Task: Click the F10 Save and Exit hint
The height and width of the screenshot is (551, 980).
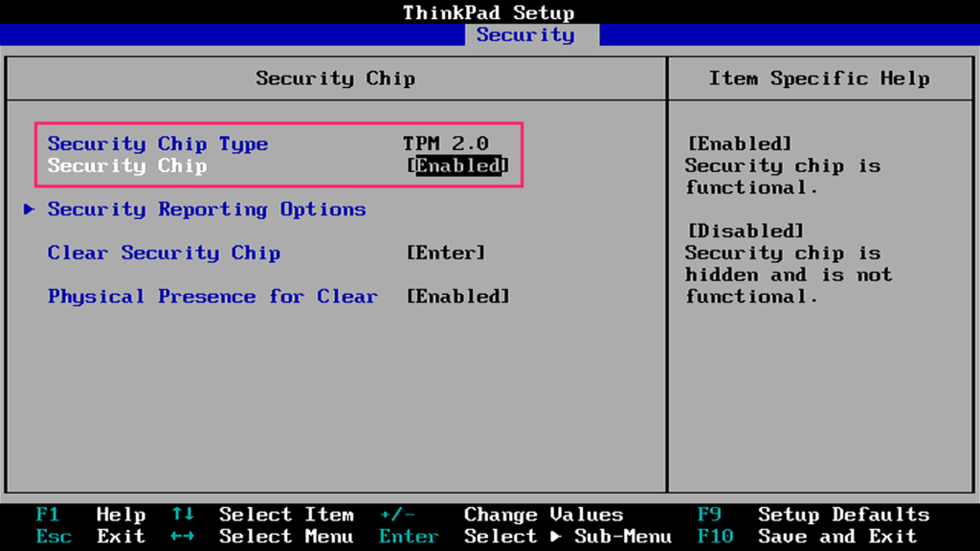Action: [x=808, y=537]
